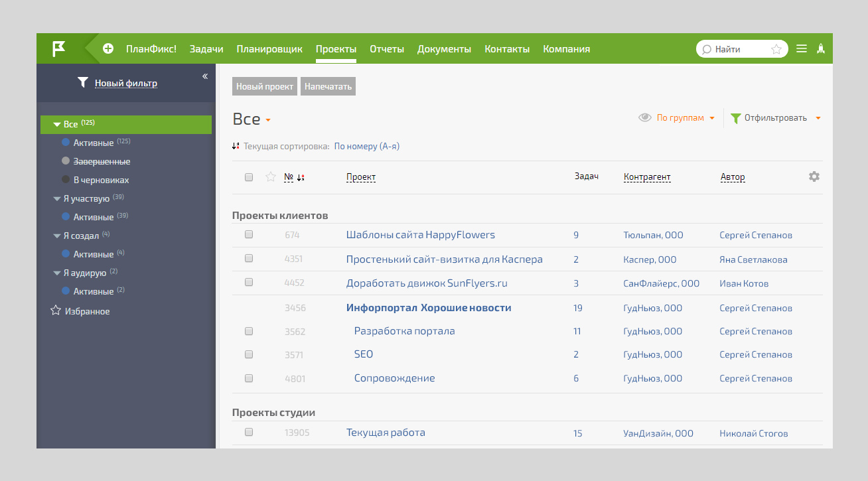Screen dimensions: 868x481
Task: Check the row checkbox for SEO project
Action: [x=249, y=354]
